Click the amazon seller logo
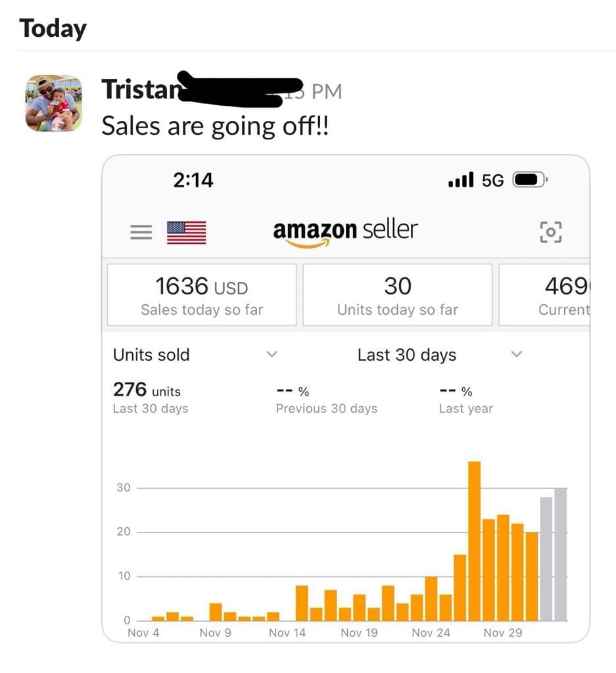Viewport: 616px width, 673px height. pos(345,232)
